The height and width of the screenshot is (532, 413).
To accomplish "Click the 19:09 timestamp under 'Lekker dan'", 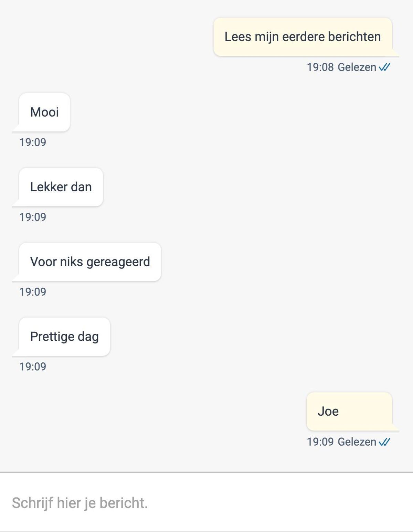I will (33, 217).
